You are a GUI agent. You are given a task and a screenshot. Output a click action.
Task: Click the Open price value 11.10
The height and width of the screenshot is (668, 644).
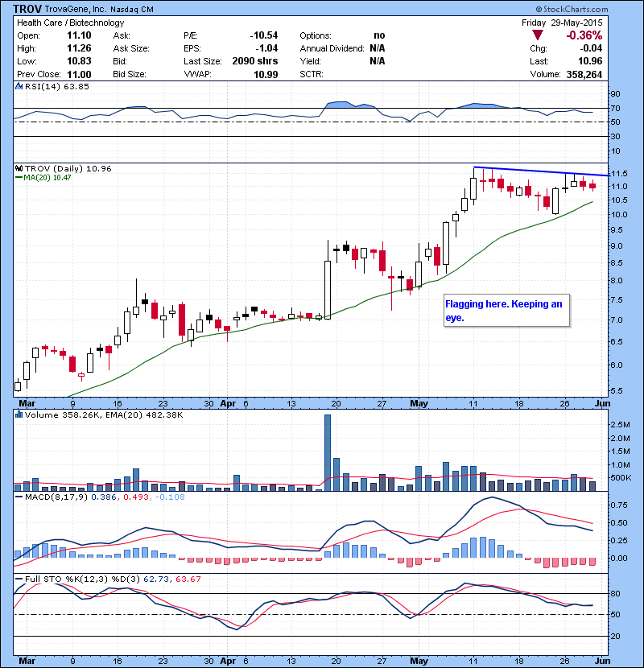79,35
